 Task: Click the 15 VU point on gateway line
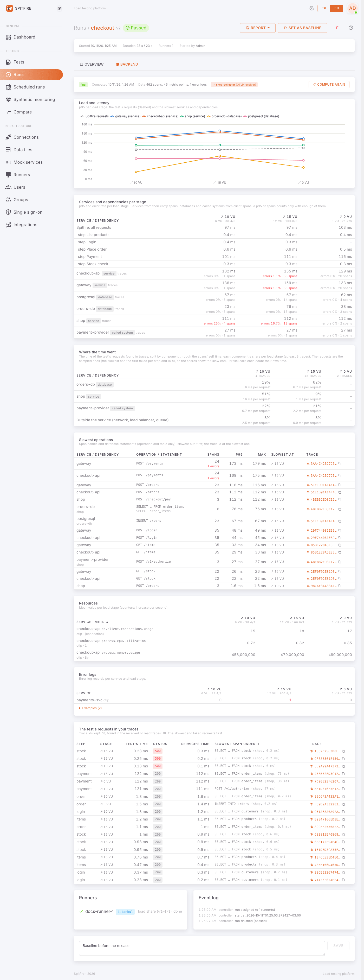pyautogui.click(x=220, y=131)
